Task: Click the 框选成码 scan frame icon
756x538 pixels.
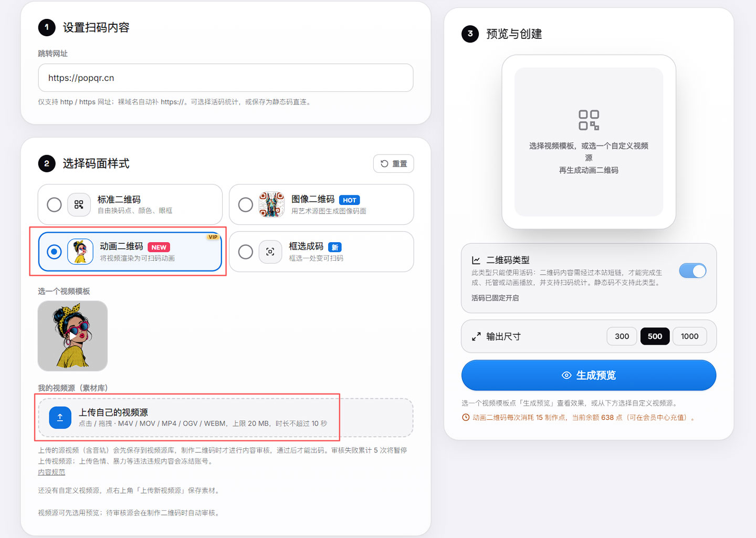Action: 270,252
